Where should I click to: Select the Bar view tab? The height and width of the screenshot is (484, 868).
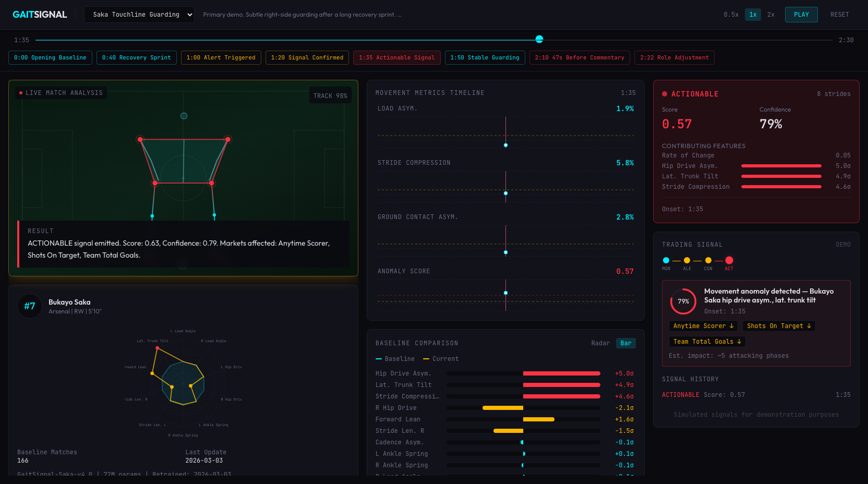[625, 343]
